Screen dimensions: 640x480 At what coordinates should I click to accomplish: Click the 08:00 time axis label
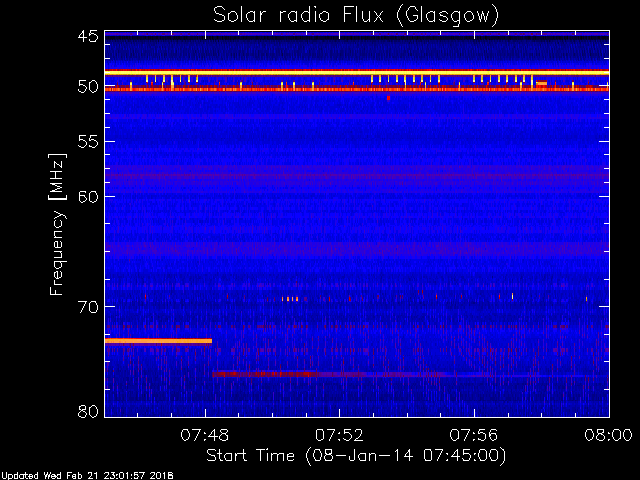[609, 435]
